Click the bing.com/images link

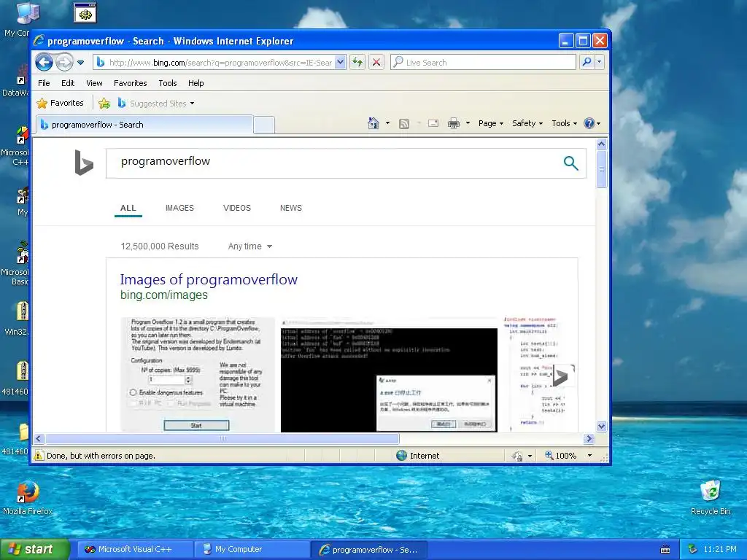(164, 295)
